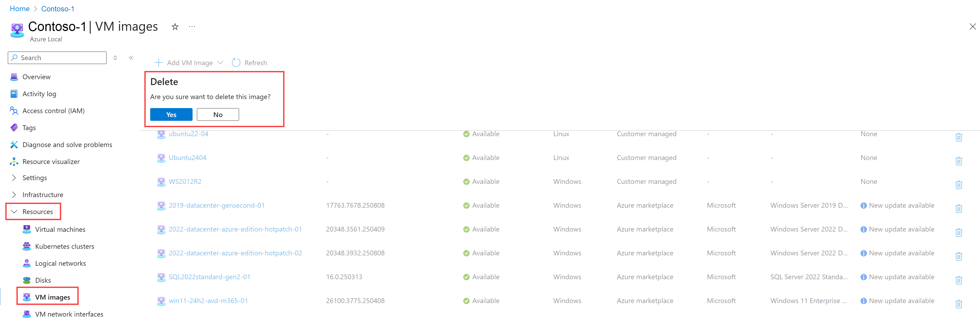Click New update available for 2019-datacenter-gensecond-01
The image size is (980, 320).
[x=902, y=206]
